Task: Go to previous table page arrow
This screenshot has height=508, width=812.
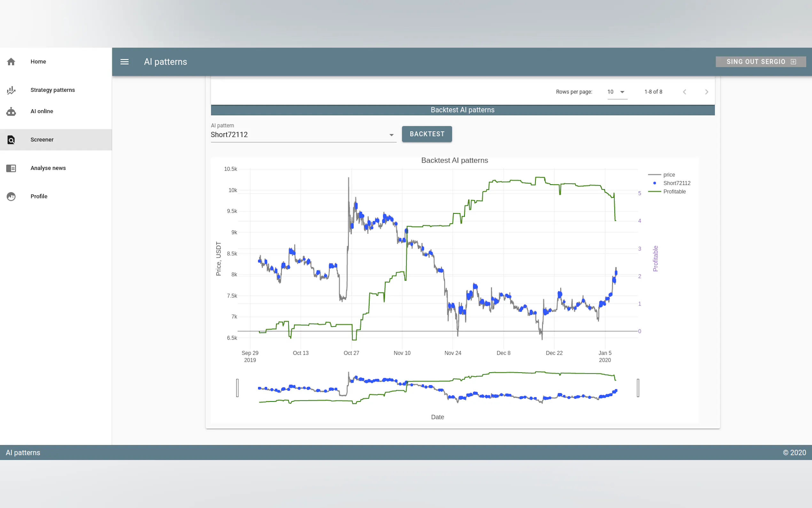Action: pos(684,92)
